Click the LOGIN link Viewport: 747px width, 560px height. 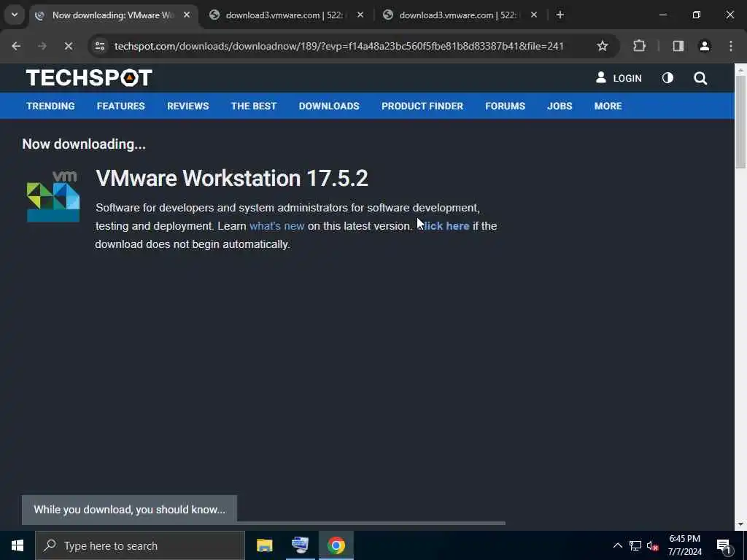(619, 78)
